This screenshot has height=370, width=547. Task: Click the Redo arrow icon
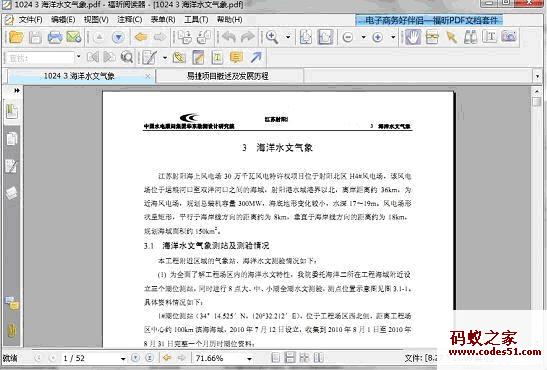pos(247,37)
